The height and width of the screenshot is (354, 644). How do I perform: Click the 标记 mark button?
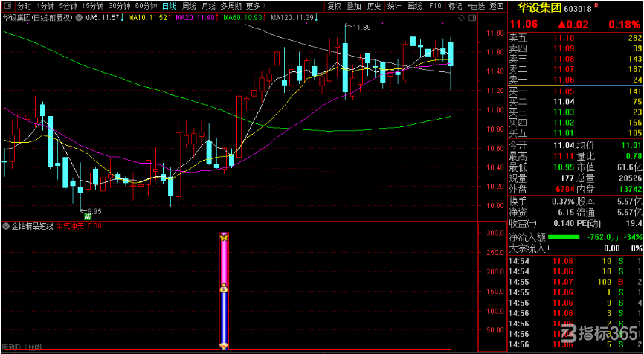[455, 6]
